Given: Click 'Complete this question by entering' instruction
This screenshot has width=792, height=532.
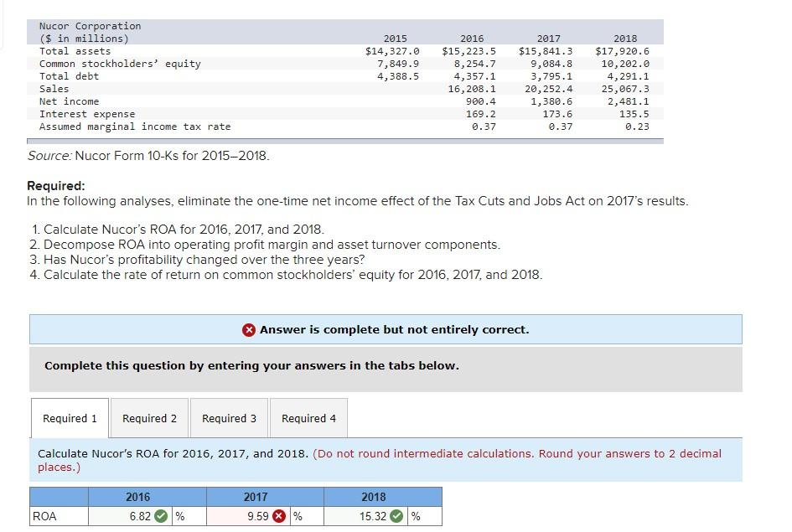Looking at the screenshot, I should [x=251, y=365].
